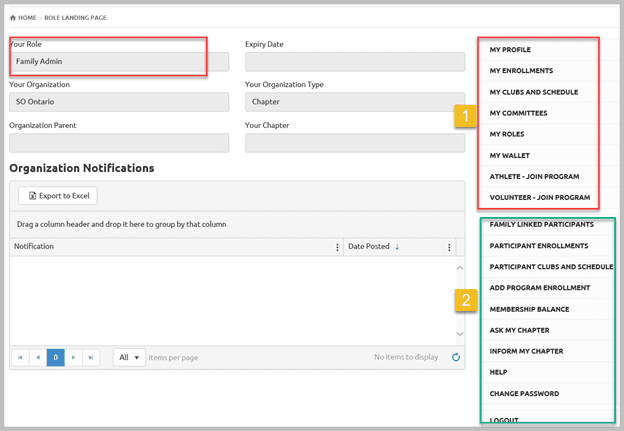Open MY ROLES

tap(507, 135)
